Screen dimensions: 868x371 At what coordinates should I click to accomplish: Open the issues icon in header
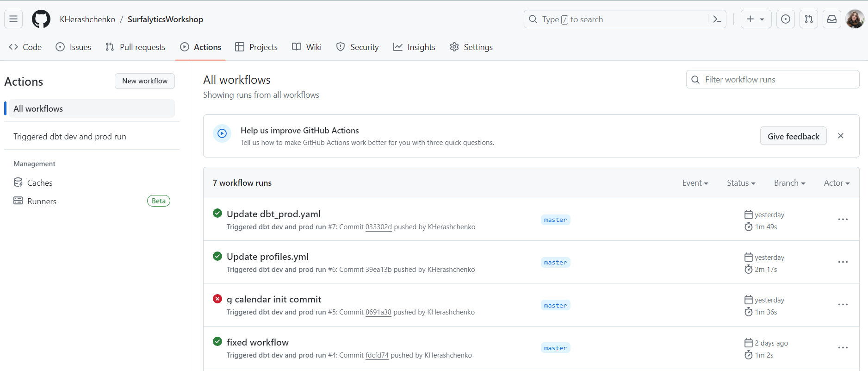(785, 19)
